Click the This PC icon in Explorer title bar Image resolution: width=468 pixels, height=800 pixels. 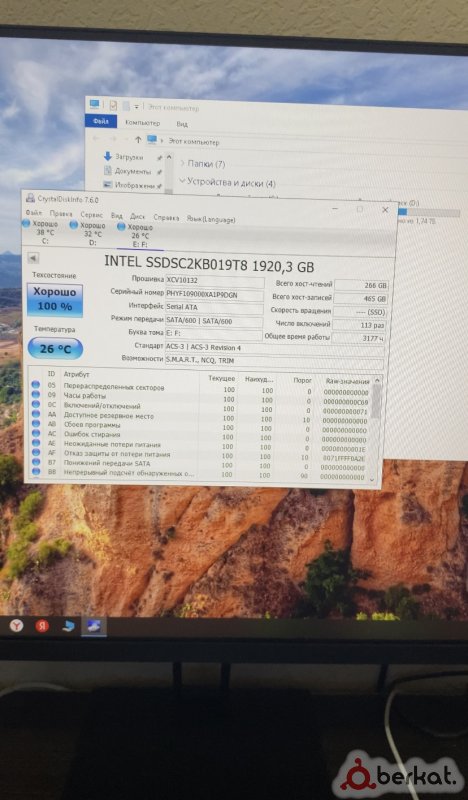click(x=95, y=104)
